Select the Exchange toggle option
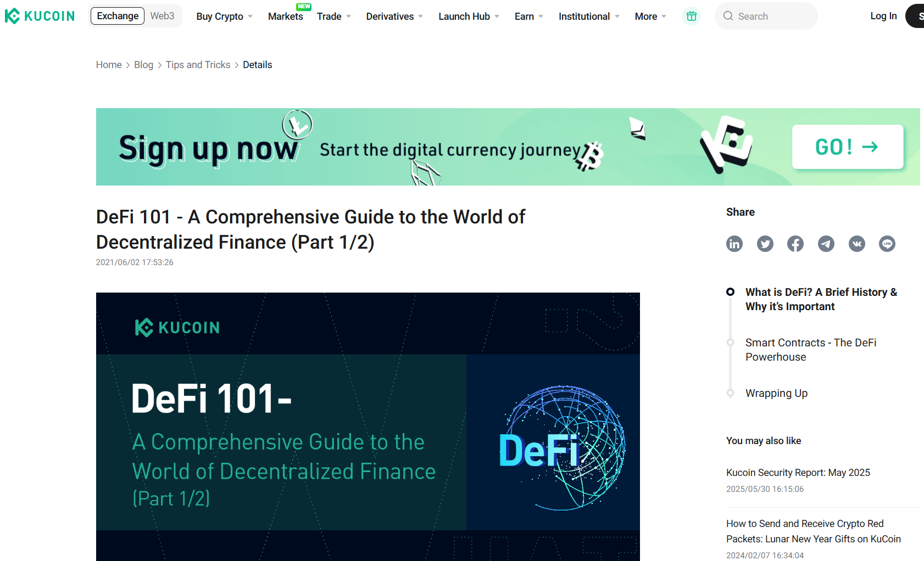This screenshot has width=924, height=561. click(x=118, y=16)
